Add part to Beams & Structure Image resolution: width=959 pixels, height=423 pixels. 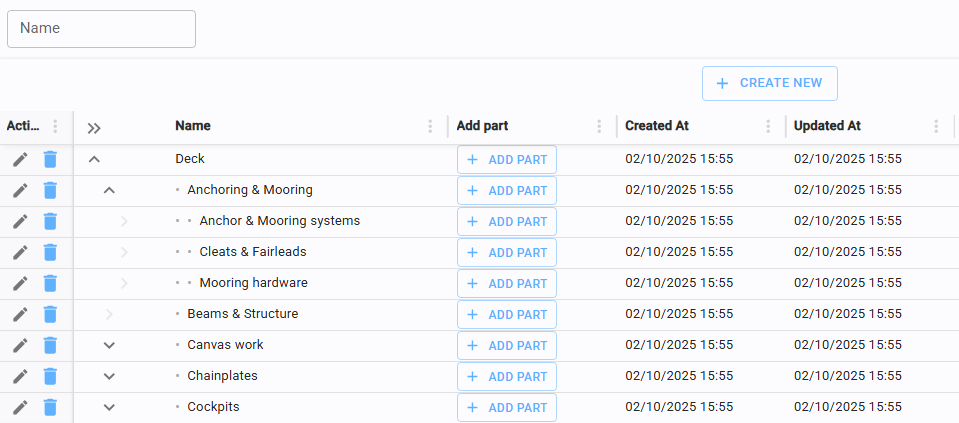tap(507, 314)
